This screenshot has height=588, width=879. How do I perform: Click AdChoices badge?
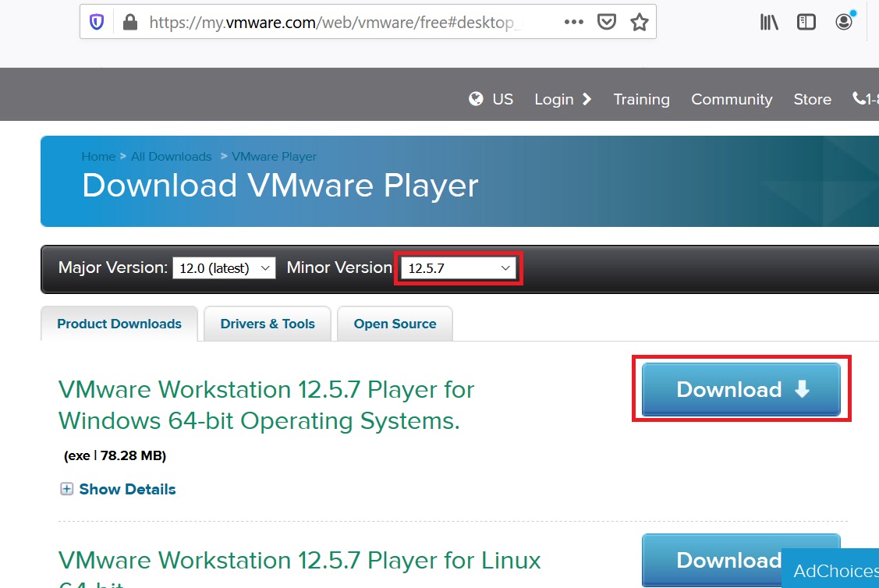830,569
